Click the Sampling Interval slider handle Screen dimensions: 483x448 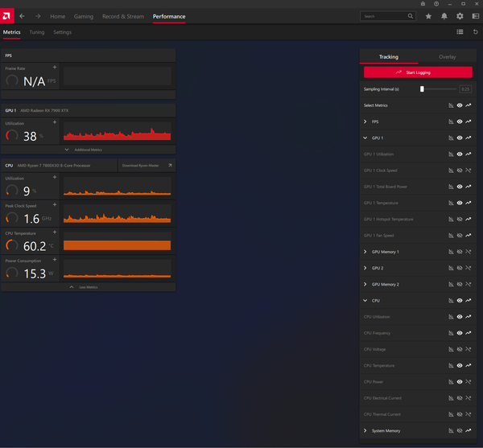coord(422,89)
